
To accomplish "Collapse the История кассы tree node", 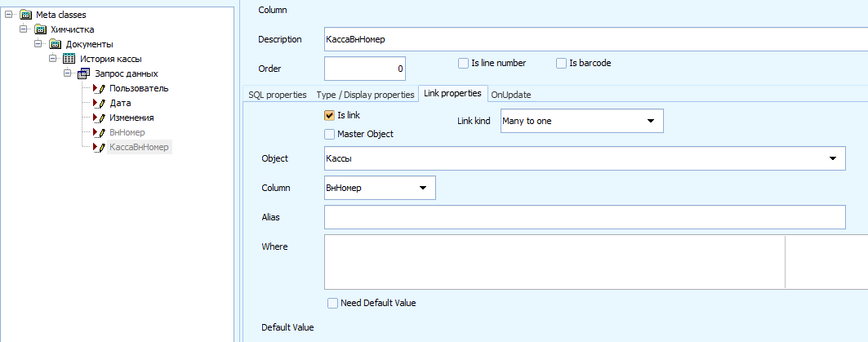I will tap(53, 59).
